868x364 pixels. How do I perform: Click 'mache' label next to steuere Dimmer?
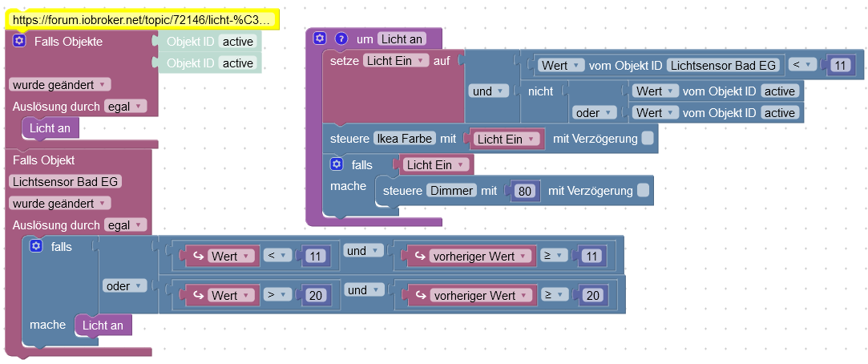348,186
